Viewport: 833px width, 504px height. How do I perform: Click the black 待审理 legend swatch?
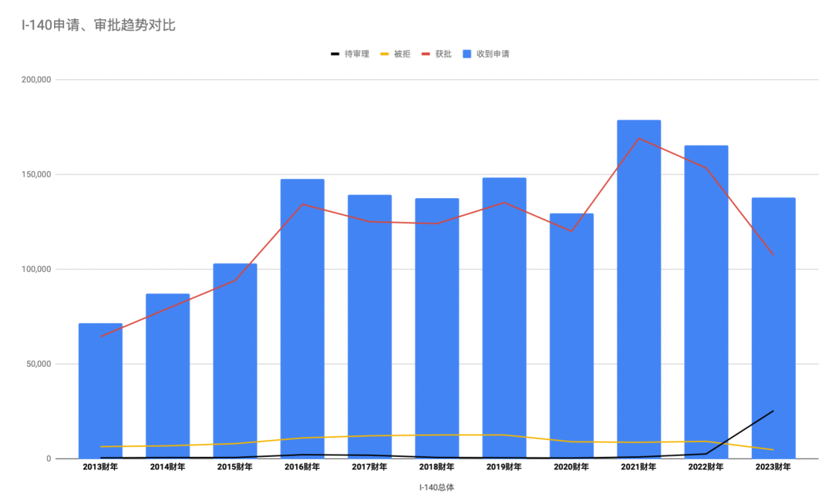tap(335, 54)
